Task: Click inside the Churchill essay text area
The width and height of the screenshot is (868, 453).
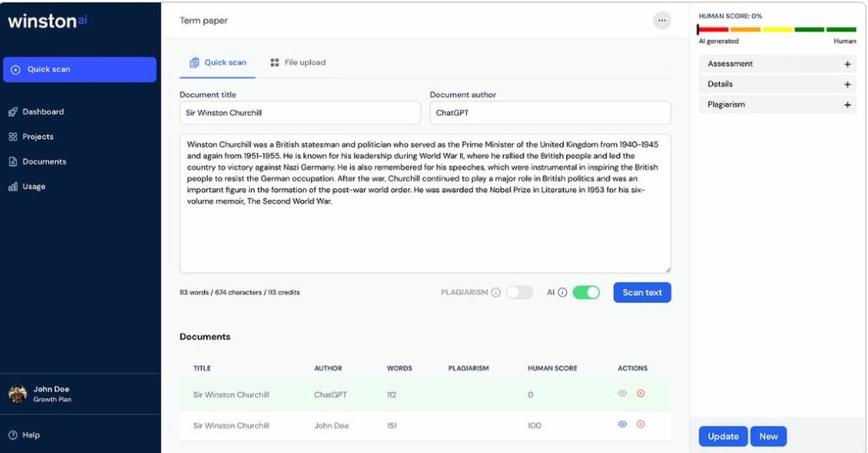Action: coord(426,203)
